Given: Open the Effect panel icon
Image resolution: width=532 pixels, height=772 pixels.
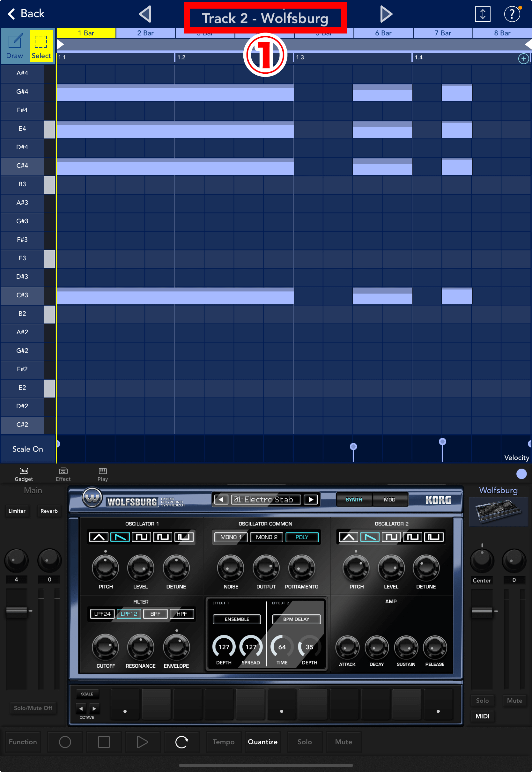Looking at the screenshot, I should pyautogui.click(x=63, y=474).
